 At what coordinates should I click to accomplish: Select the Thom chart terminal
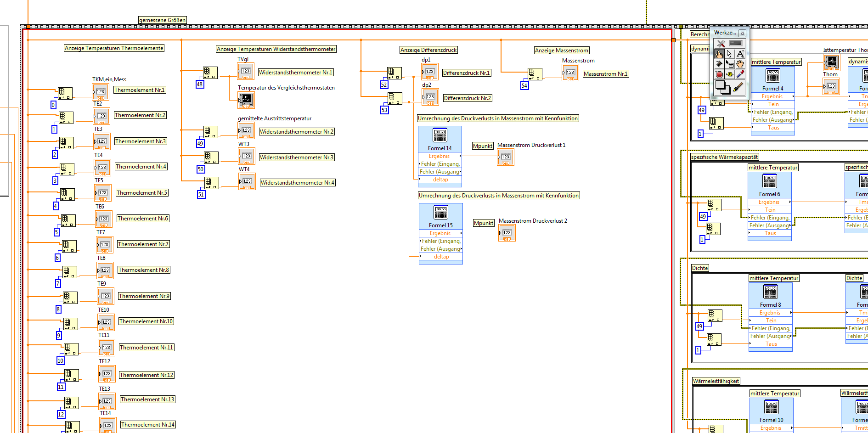pyautogui.click(x=831, y=62)
